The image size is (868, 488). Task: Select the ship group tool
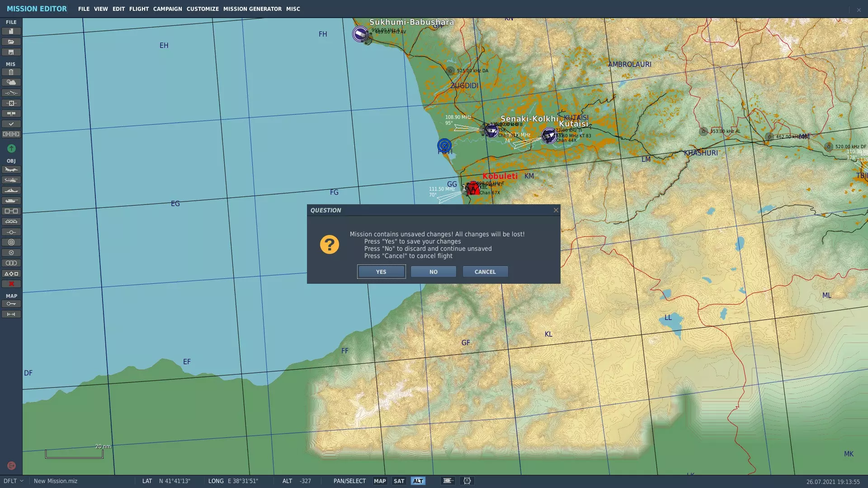11,190
